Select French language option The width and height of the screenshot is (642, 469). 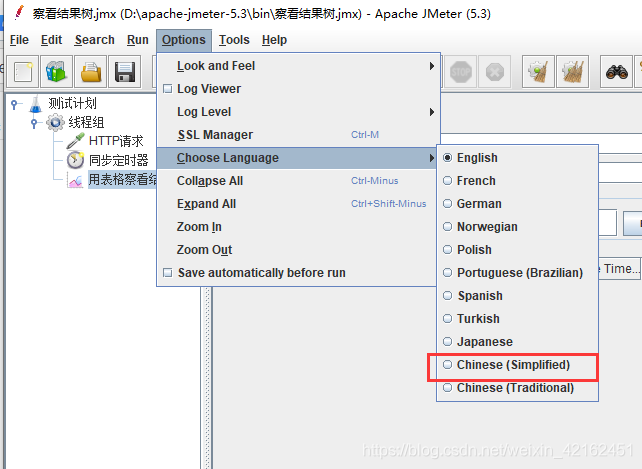tap(517, 181)
